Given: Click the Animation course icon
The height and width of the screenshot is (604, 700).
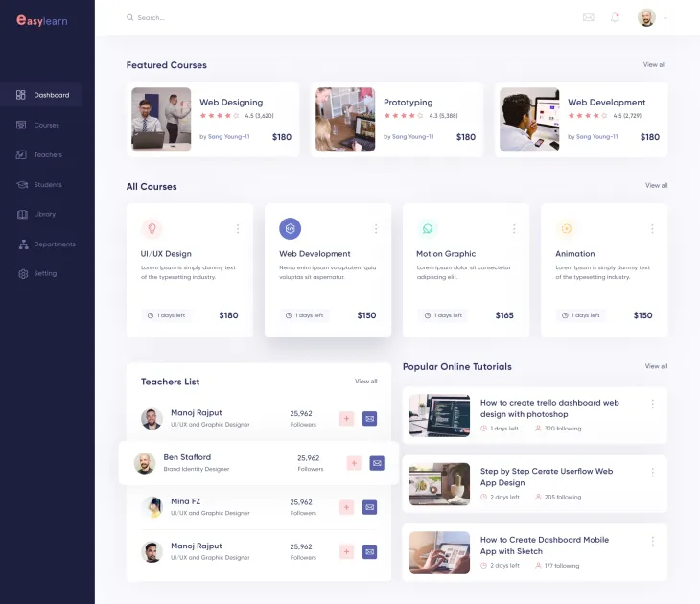Looking at the screenshot, I should (566, 228).
